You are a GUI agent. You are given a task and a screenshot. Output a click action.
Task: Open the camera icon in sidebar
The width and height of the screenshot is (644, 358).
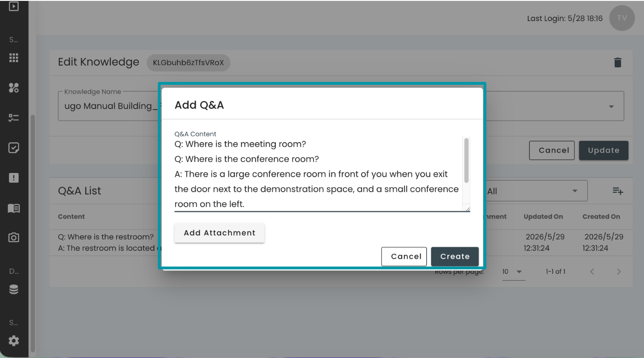[x=14, y=238]
